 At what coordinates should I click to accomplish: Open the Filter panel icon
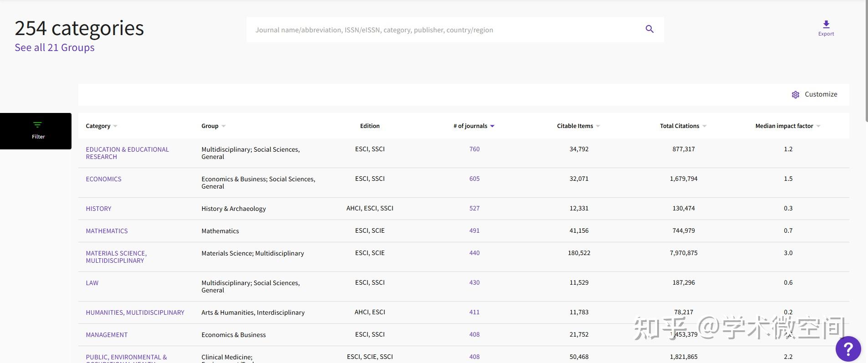pyautogui.click(x=37, y=125)
